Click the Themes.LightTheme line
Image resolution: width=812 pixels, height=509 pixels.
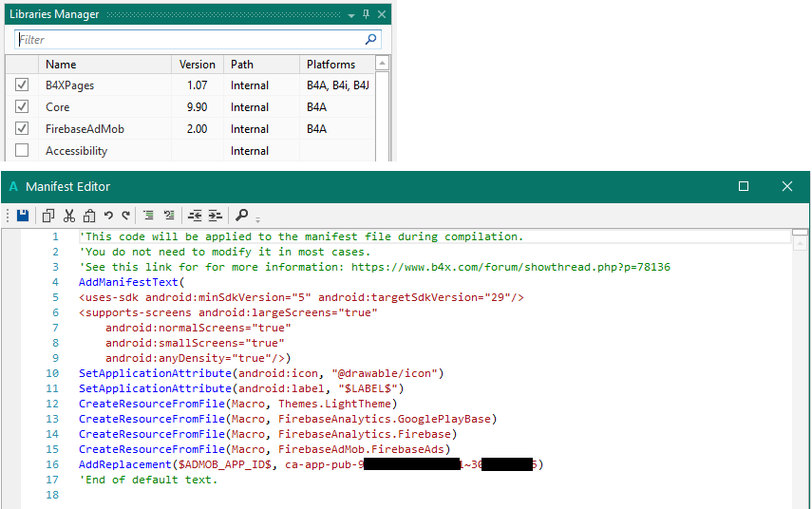(x=238, y=404)
